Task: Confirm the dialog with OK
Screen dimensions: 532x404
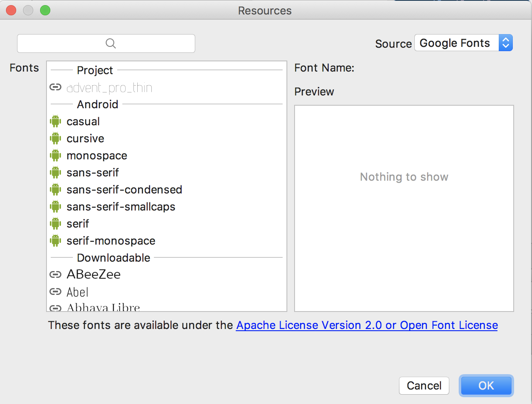Action: (x=486, y=386)
